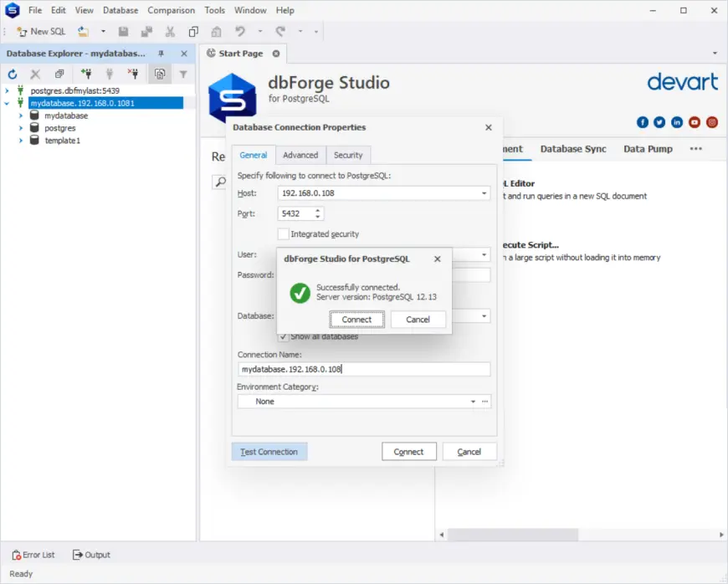Click the filter funnel icon in Database Explorer

click(183, 74)
